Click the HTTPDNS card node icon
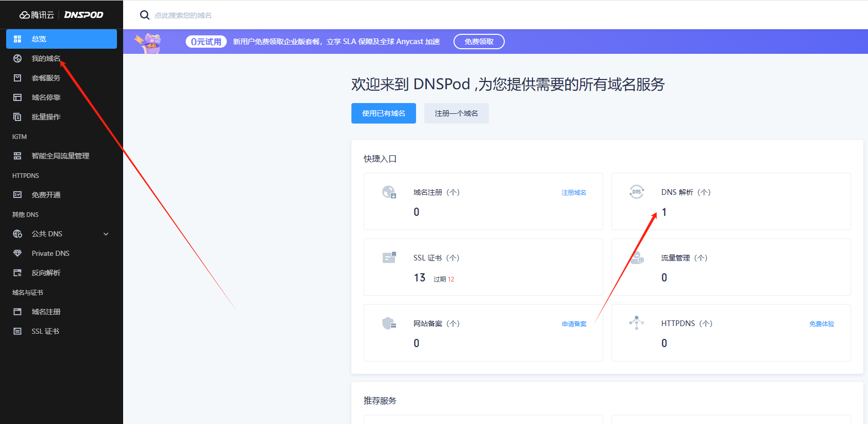Screen dimensions: 868x424 637,322
